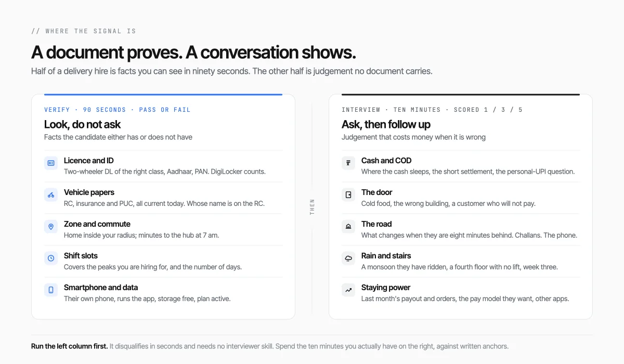This screenshot has height=364, width=624.
Task: Click the heading 'A document proves. A conversation shows.'
Action: tap(193, 53)
